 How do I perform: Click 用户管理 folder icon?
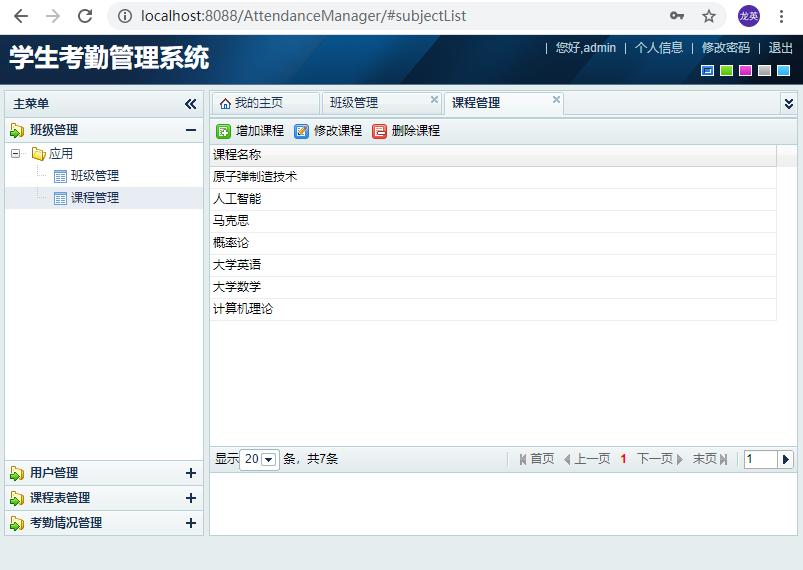(17, 473)
